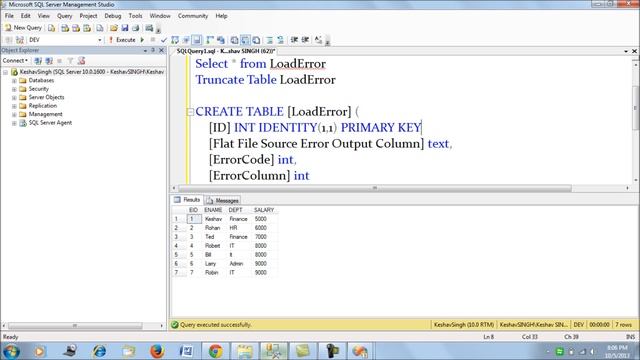The width and height of the screenshot is (640, 360).
Task: Click the Object Explorer horizontal scrollbar
Action: tap(75, 326)
